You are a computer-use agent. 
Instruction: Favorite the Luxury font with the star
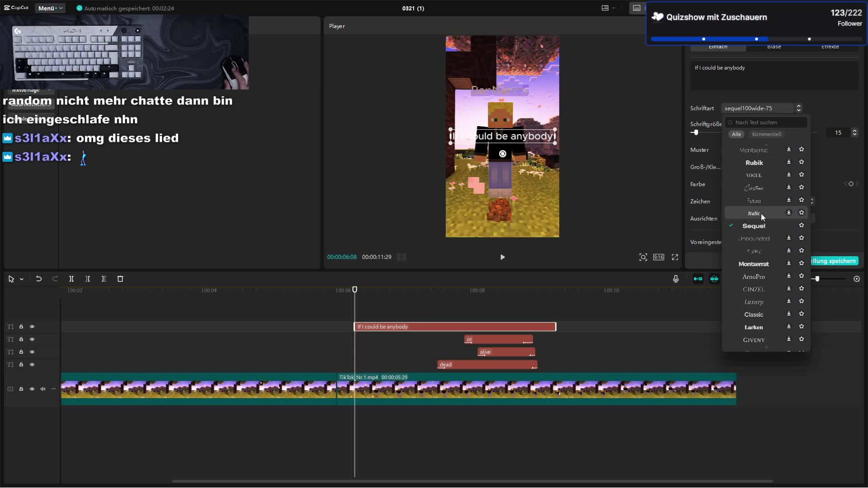[x=802, y=301]
